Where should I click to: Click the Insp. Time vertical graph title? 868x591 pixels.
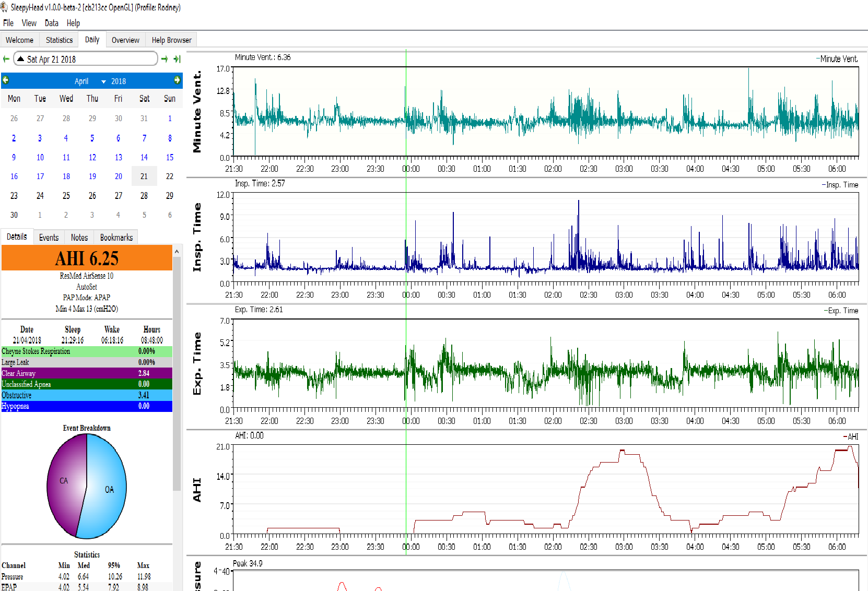click(x=197, y=237)
